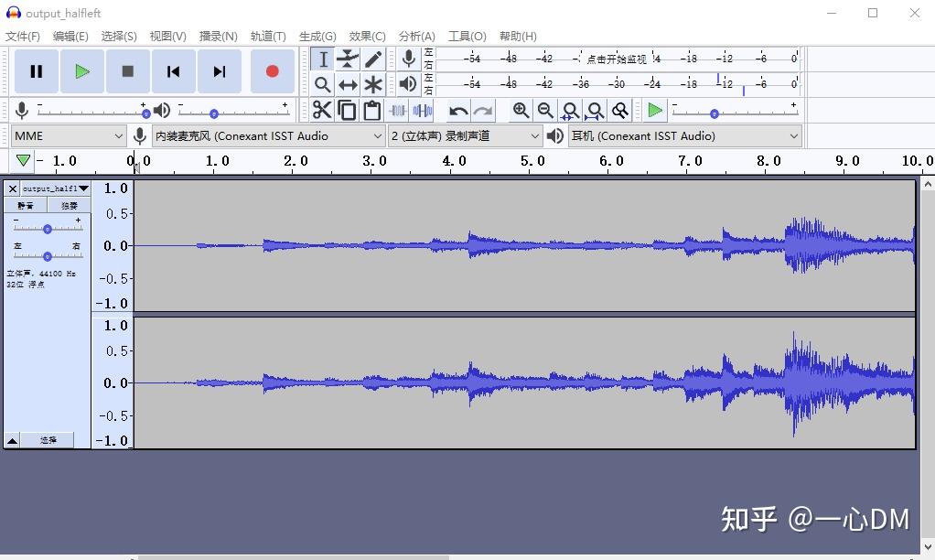Copy the selection with the Copy icon
The height and width of the screenshot is (560, 935).
tap(347, 111)
